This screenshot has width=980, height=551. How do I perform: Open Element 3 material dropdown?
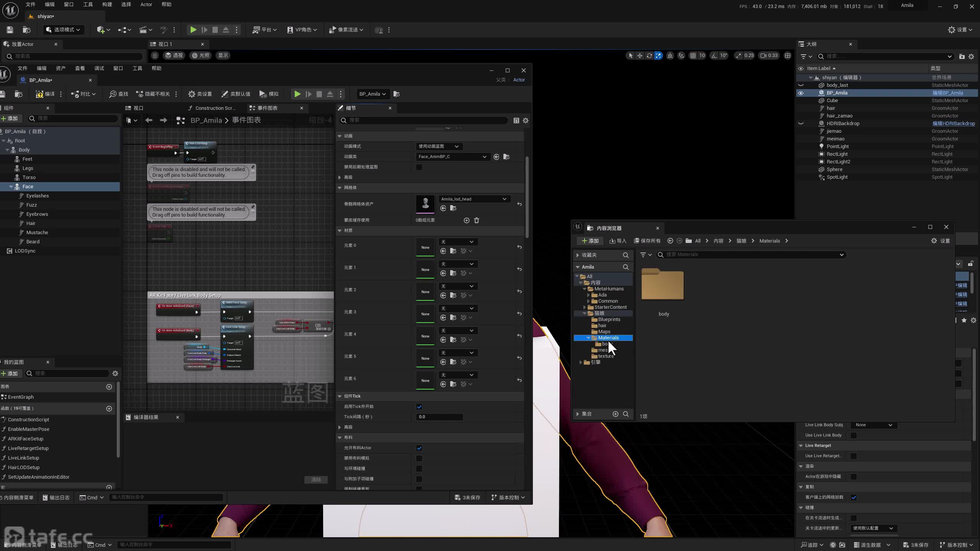(458, 308)
